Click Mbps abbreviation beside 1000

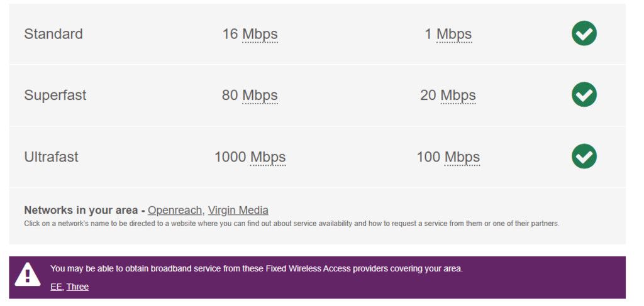[x=268, y=157]
